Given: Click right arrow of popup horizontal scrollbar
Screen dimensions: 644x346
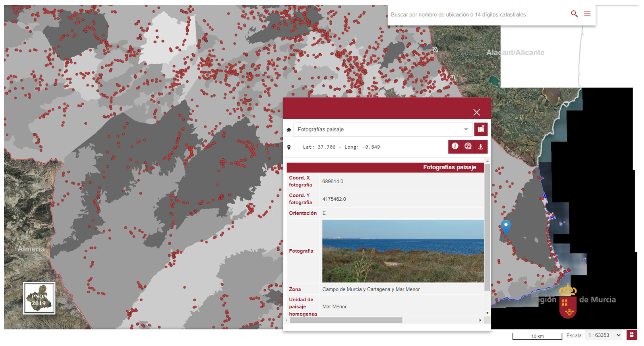Looking at the screenshot, I should click(x=480, y=320).
